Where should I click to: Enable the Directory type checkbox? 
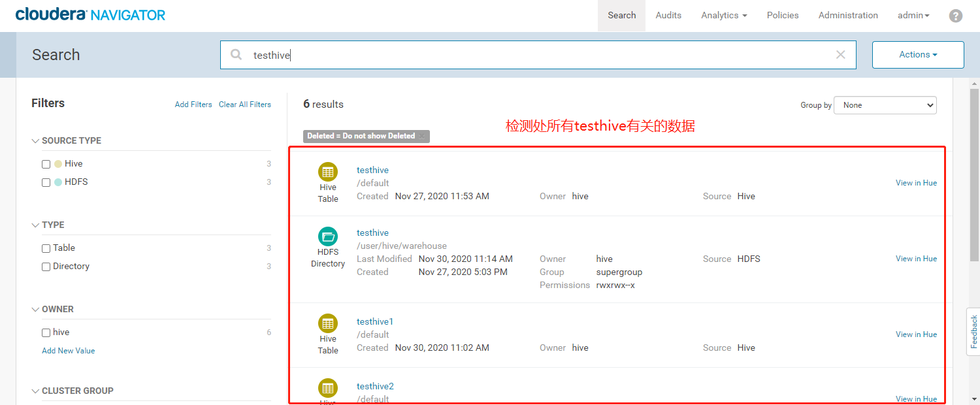pos(46,267)
